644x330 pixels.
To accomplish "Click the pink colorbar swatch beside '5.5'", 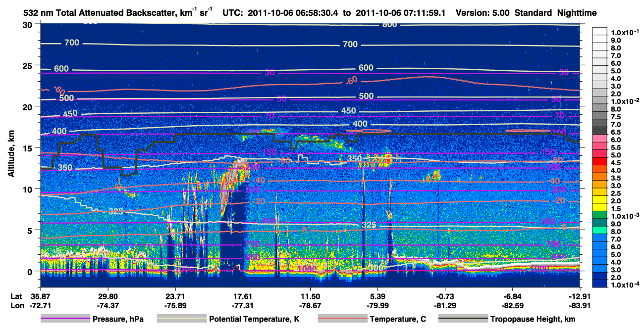I will (599, 146).
